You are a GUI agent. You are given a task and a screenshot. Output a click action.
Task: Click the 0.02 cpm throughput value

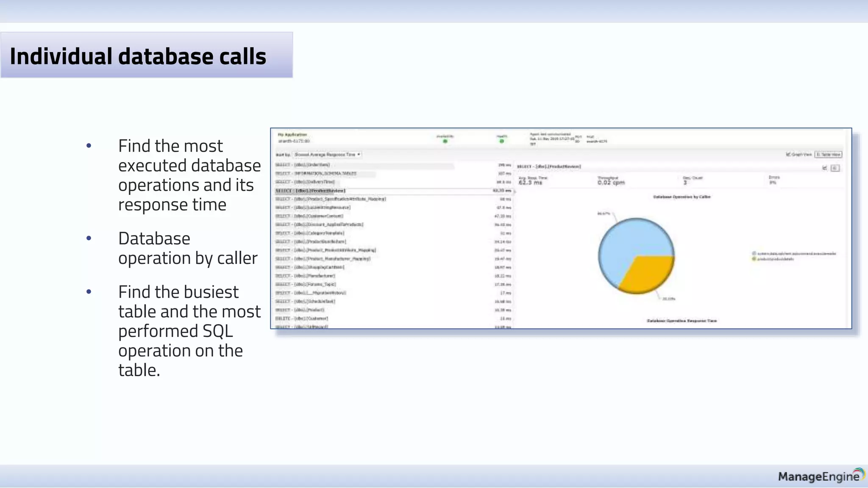611,183
